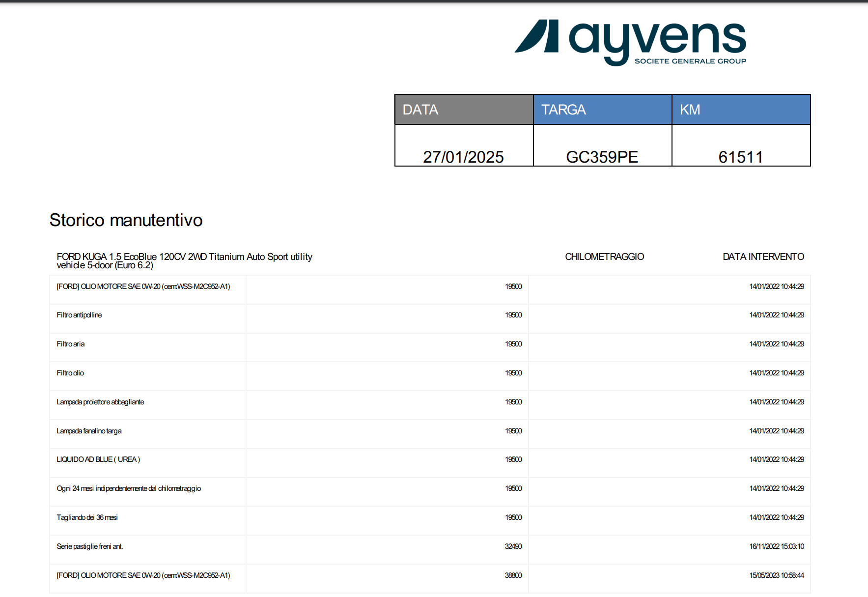Image resolution: width=868 pixels, height=597 pixels.
Task: Select Tagliando dei 36 mesi entry
Action: (x=87, y=517)
